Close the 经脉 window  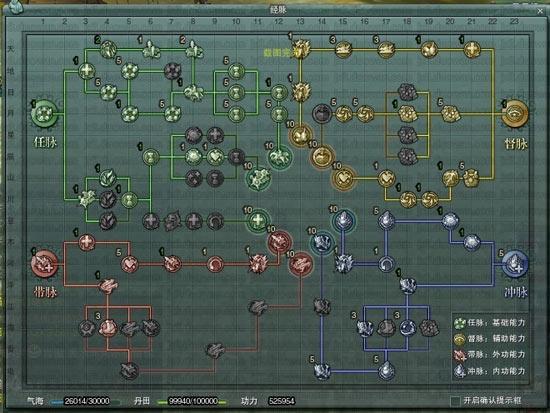tap(540, 11)
